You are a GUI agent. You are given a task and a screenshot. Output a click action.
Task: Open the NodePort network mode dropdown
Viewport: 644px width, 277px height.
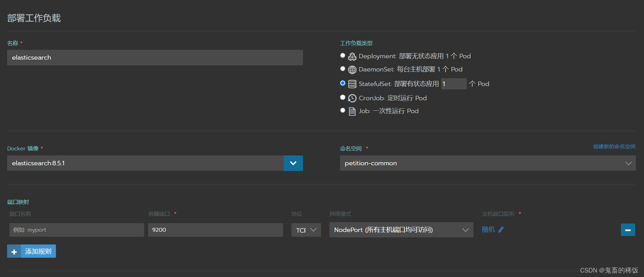pos(401,230)
